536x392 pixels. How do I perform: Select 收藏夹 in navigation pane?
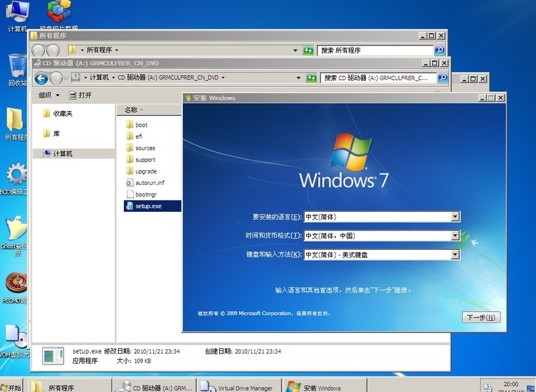[58, 113]
